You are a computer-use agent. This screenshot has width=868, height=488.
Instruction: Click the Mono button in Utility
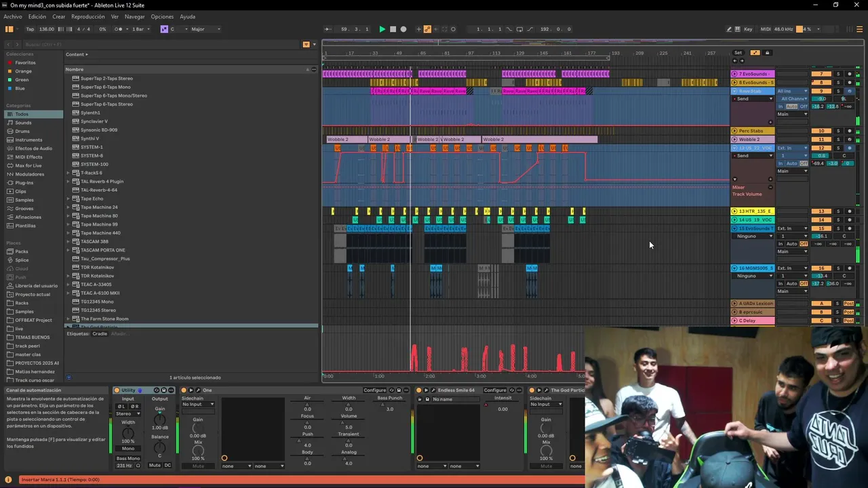pos(128,448)
